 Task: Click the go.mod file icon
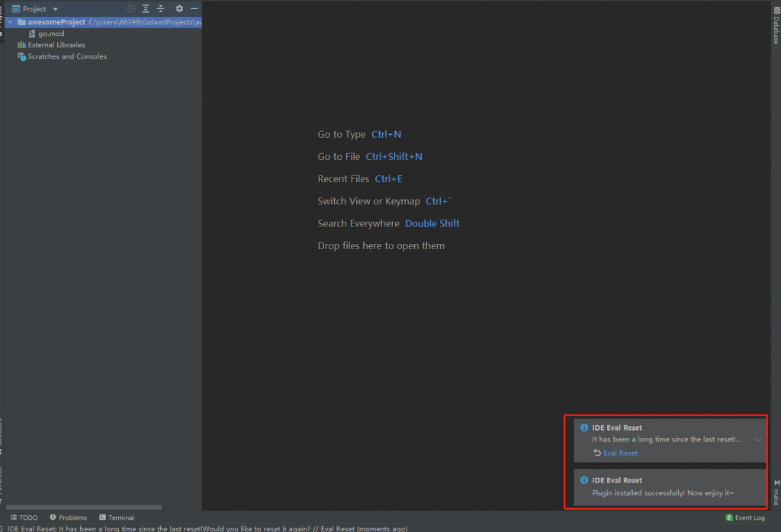tap(32, 34)
